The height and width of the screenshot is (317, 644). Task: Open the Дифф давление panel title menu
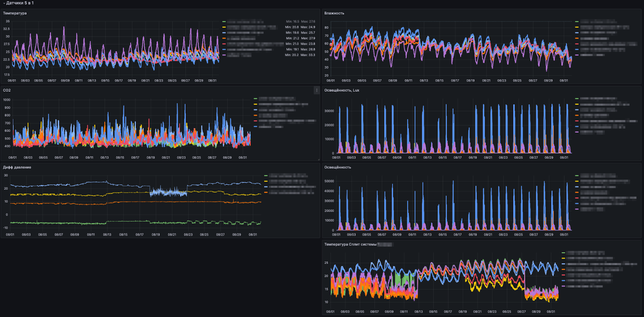coord(17,167)
